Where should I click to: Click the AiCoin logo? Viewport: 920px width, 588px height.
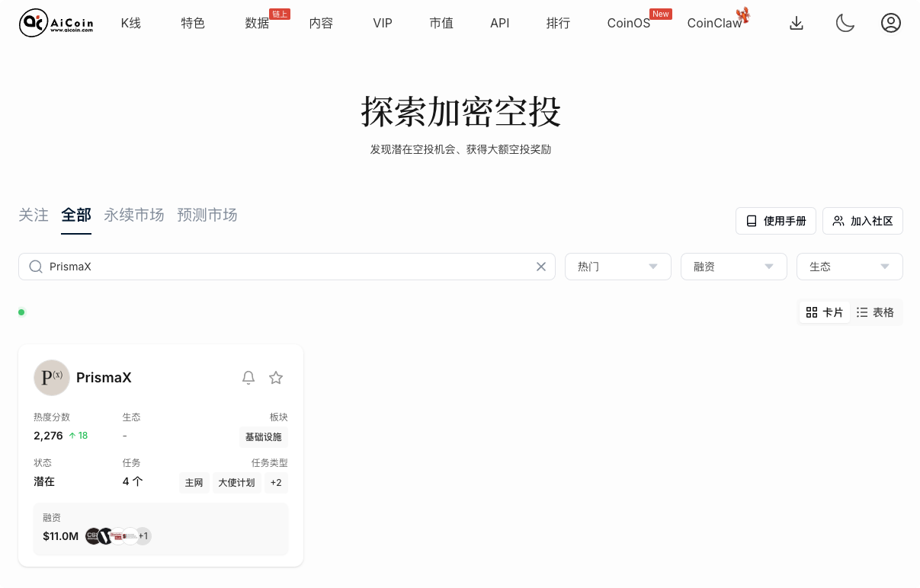(x=56, y=23)
